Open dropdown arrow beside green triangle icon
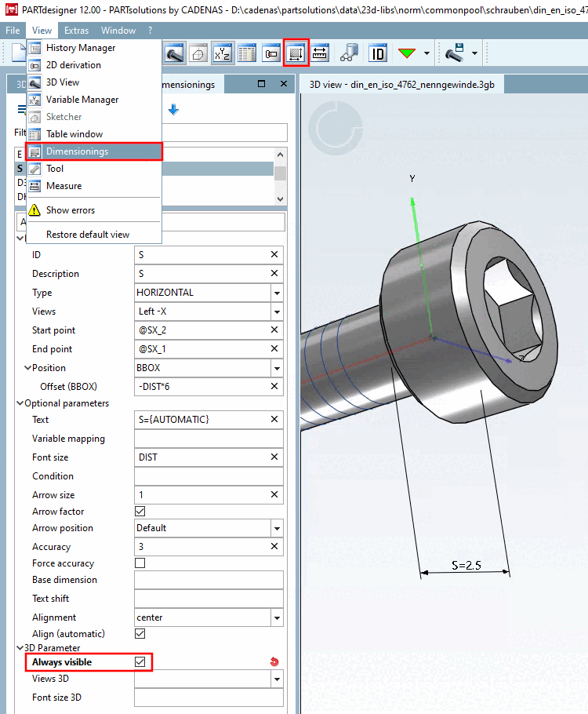Viewport: 588px width, 714px height. [x=426, y=53]
